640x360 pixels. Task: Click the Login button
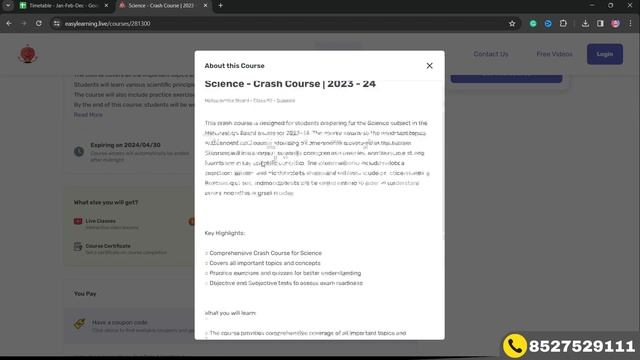(604, 54)
